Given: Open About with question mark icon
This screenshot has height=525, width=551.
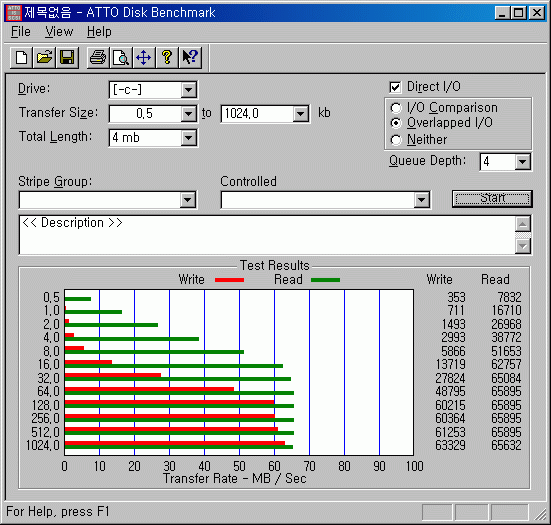Looking at the screenshot, I should point(167,58).
